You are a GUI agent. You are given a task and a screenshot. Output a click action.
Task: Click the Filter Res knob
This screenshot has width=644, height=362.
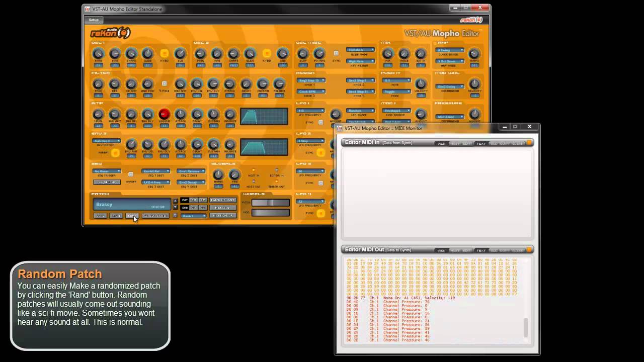115,84
